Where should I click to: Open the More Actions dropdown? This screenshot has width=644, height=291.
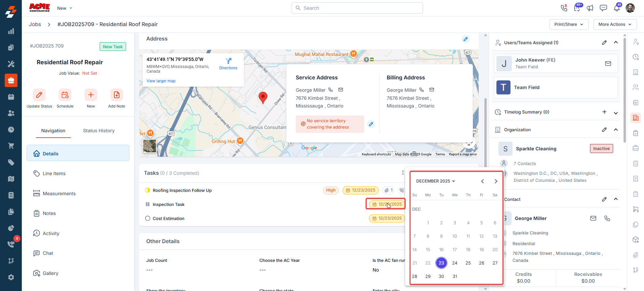click(615, 24)
